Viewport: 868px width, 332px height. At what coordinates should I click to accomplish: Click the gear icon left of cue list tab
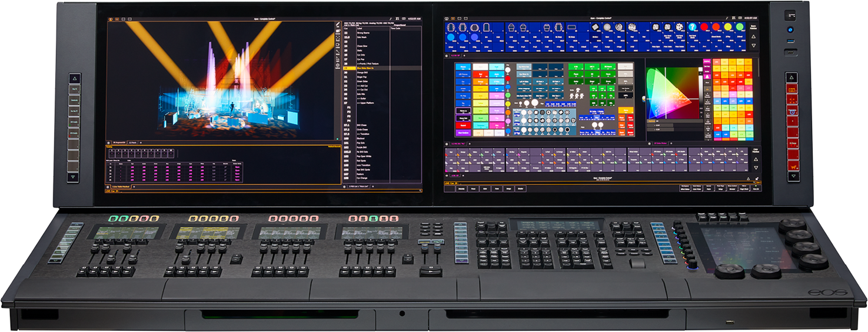pyautogui.click(x=345, y=186)
